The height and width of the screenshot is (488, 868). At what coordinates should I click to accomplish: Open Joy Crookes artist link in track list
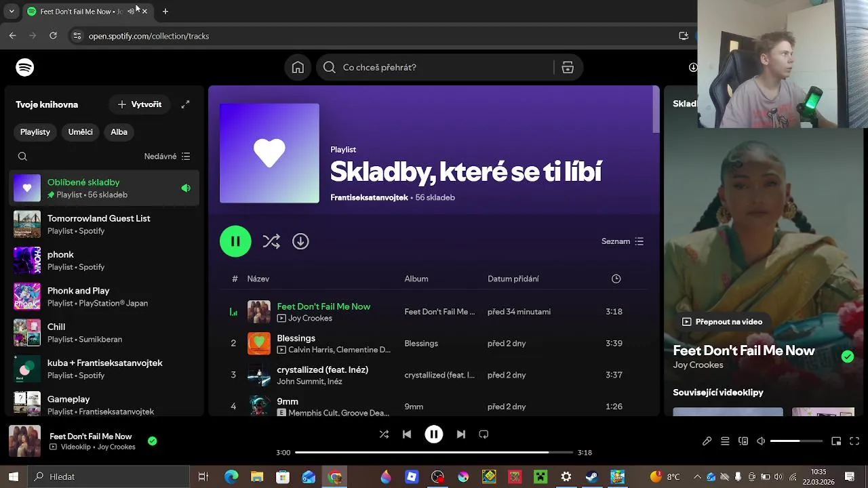pos(310,318)
